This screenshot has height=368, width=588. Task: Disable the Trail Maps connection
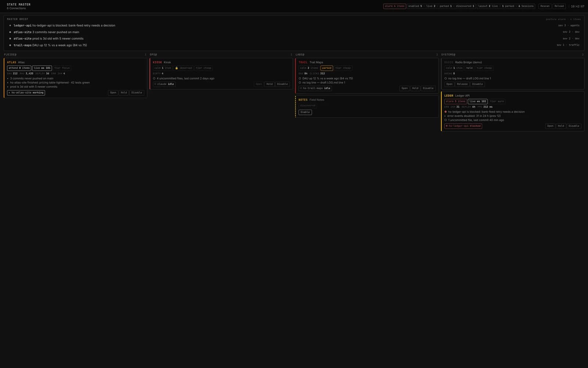click(428, 88)
